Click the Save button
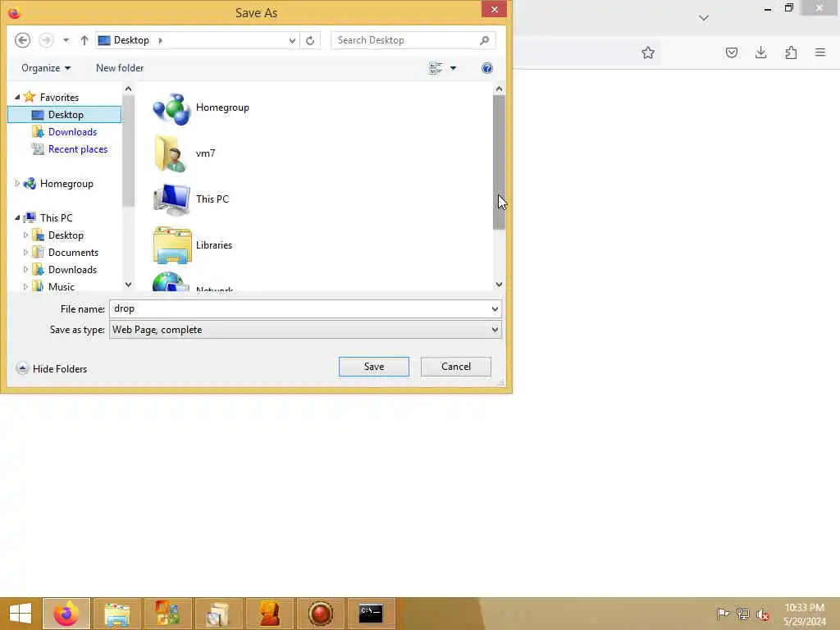This screenshot has height=630, width=840. [374, 367]
